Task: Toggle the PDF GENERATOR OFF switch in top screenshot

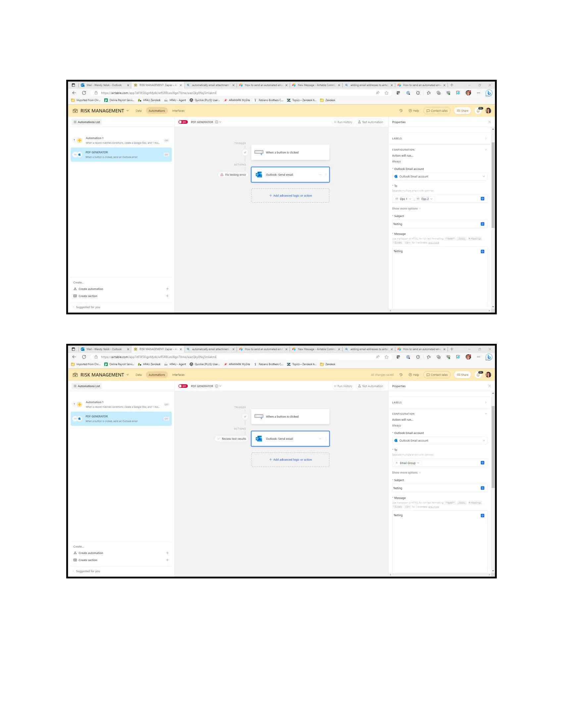Action: [183, 122]
